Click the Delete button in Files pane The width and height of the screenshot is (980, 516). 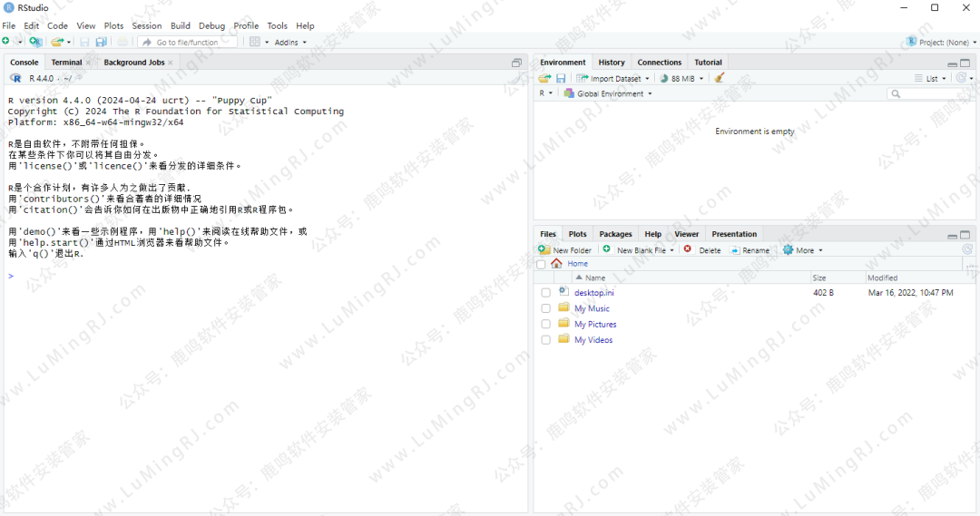702,250
